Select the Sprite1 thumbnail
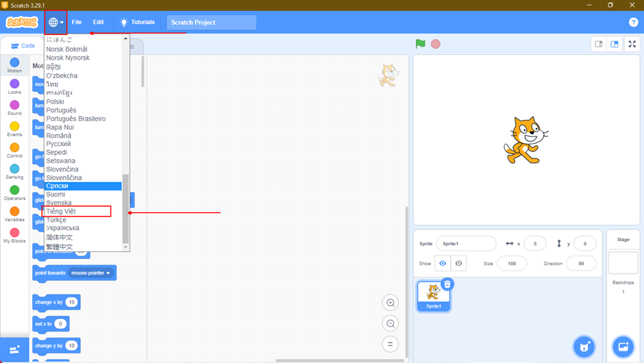Viewport: 644px width, 363px height. 434,296
